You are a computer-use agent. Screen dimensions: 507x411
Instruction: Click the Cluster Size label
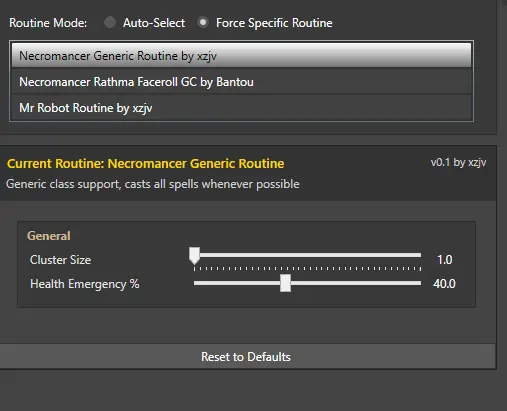click(60, 260)
